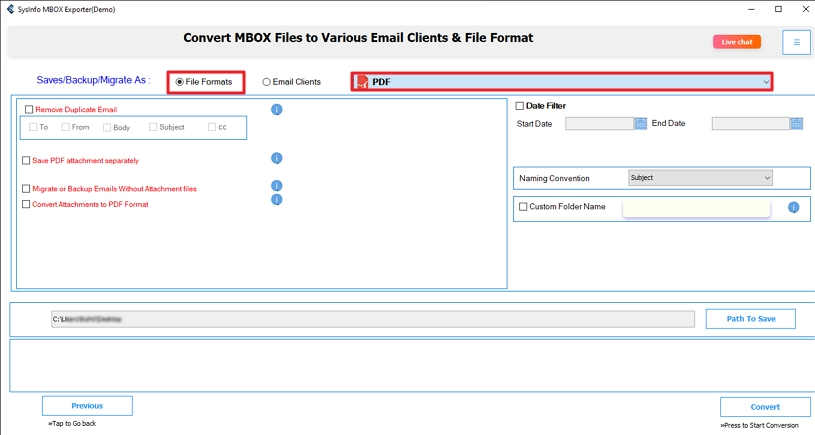Click the info icon beside Remove Duplicate Email

(277, 110)
